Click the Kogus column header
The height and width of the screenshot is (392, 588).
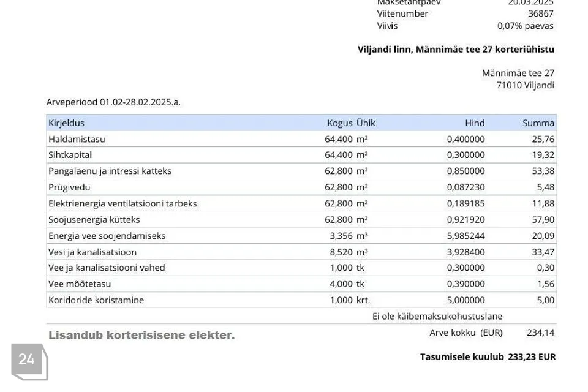pos(339,123)
